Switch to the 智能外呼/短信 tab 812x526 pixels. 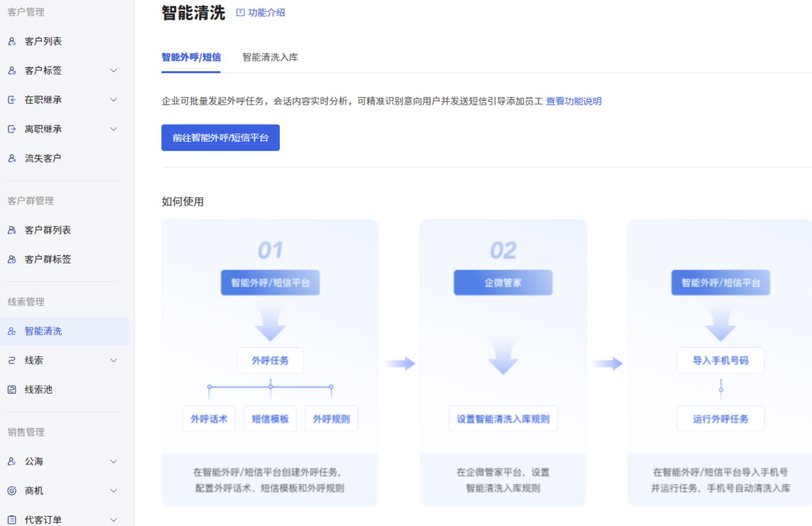tap(191, 57)
